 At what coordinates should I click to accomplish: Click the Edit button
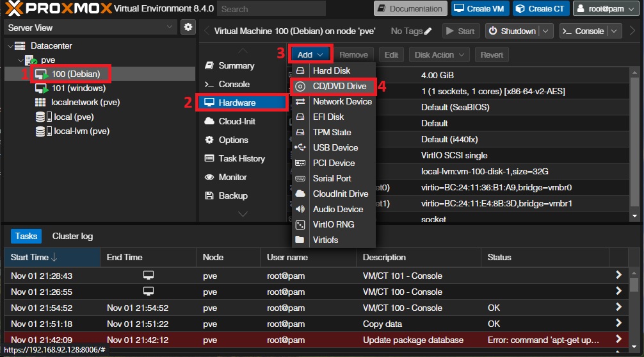(x=391, y=54)
